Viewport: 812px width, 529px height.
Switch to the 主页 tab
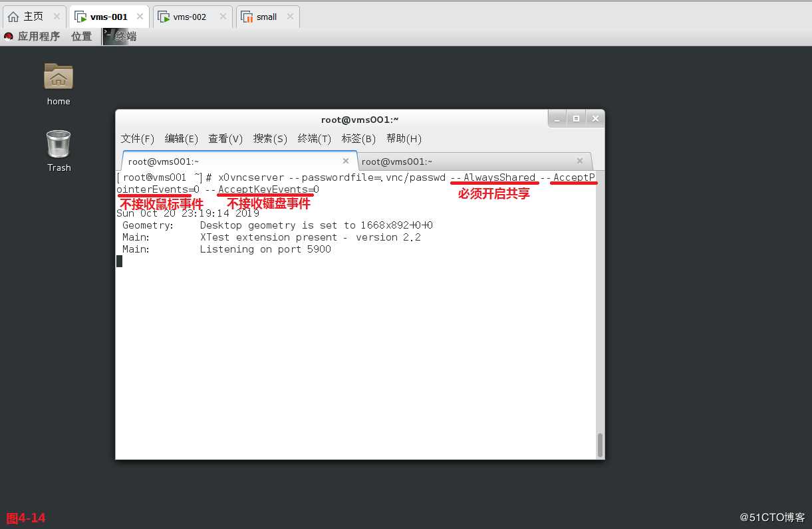[x=34, y=17]
